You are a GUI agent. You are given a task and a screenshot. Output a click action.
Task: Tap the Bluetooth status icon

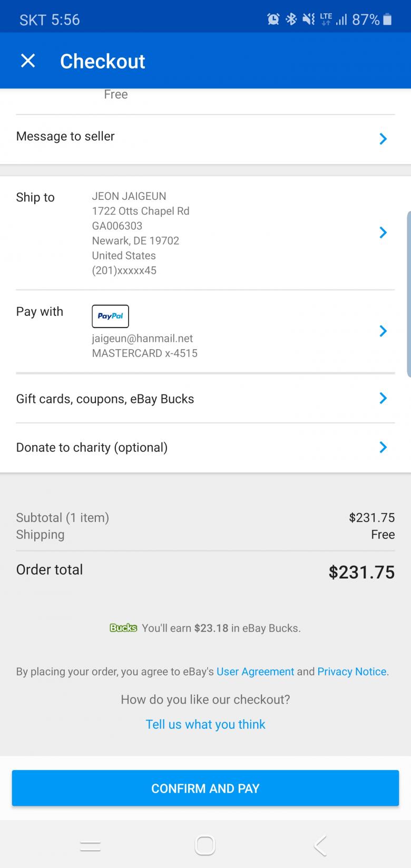291,20
